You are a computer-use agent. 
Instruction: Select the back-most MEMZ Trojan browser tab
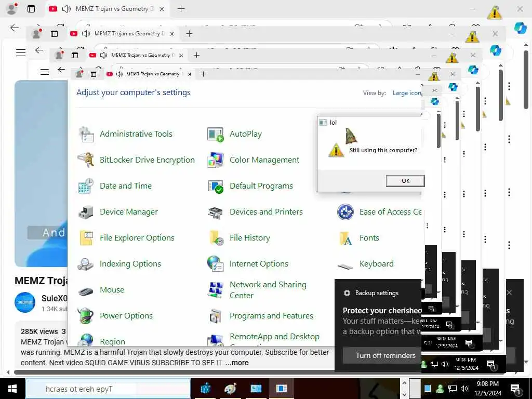pyautogui.click(x=107, y=9)
